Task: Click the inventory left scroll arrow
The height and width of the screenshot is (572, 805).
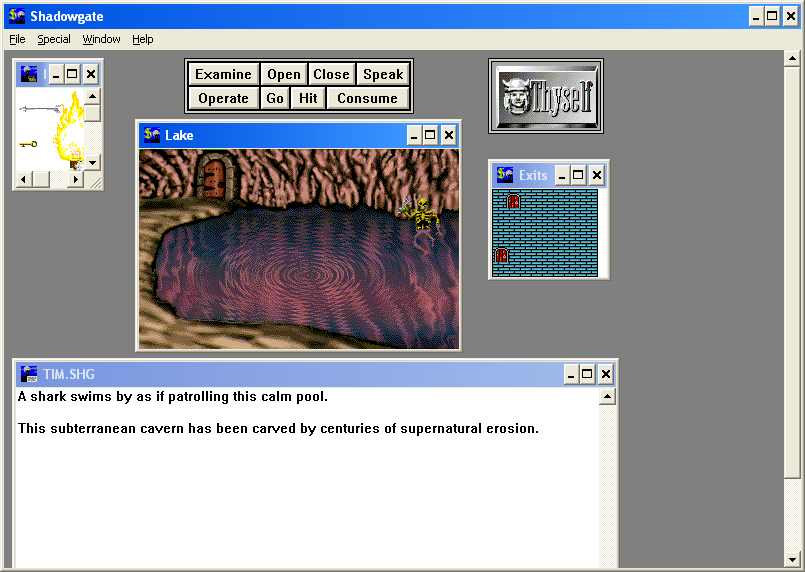Action: (x=23, y=179)
